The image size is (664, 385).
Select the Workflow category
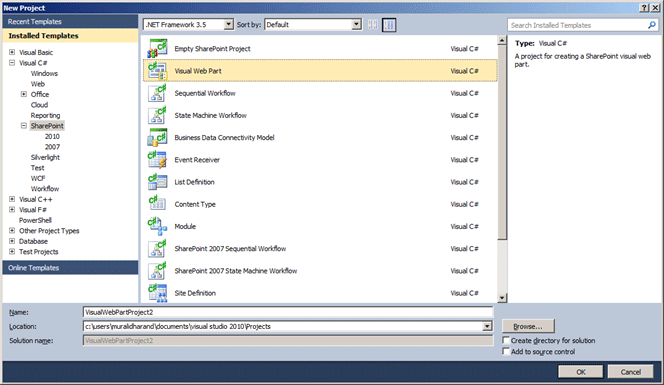coord(45,188)
